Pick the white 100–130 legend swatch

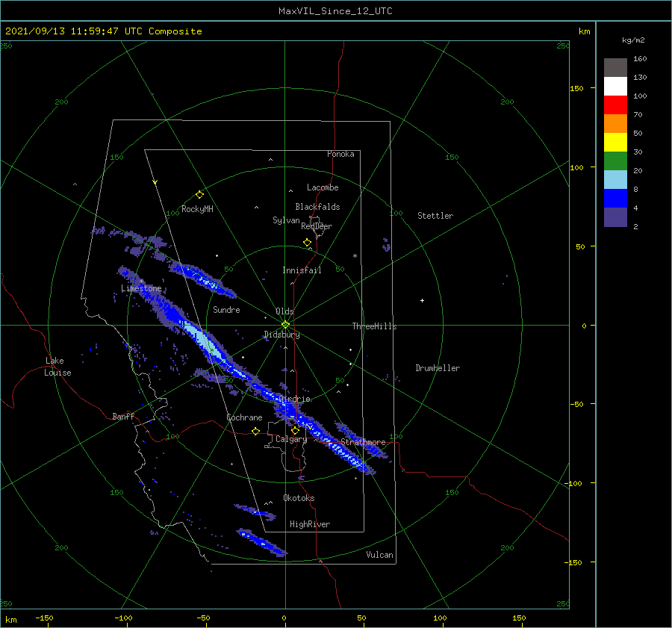[x=615, y=87]
